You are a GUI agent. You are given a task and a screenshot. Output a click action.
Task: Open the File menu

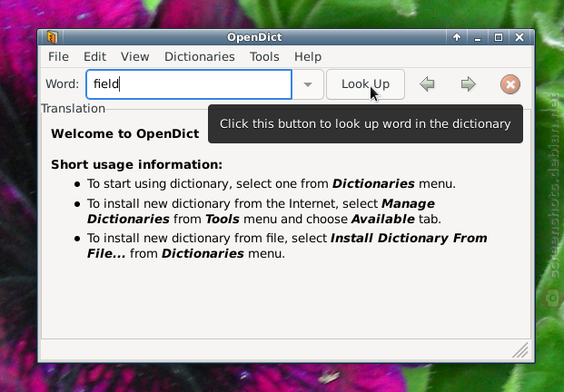click(58, 57)
